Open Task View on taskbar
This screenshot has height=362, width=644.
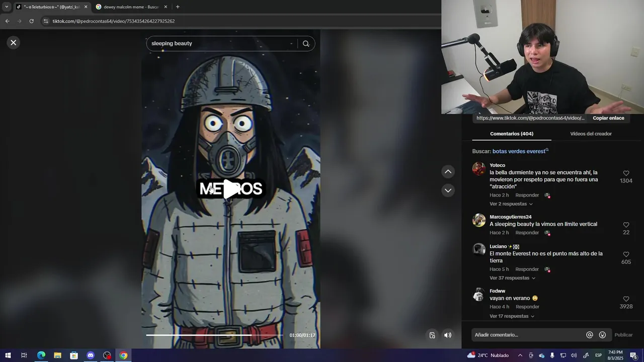tap(24, 355)
